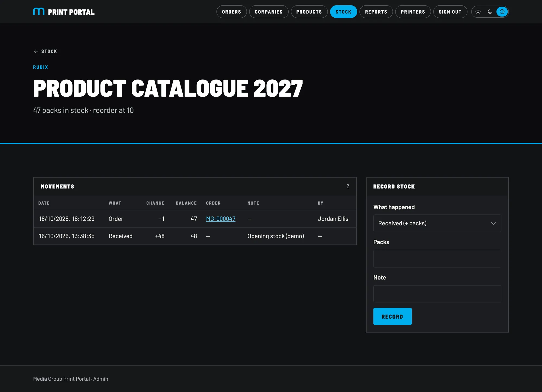Click the Print Portal logo icon

click(x=39, y=12)
